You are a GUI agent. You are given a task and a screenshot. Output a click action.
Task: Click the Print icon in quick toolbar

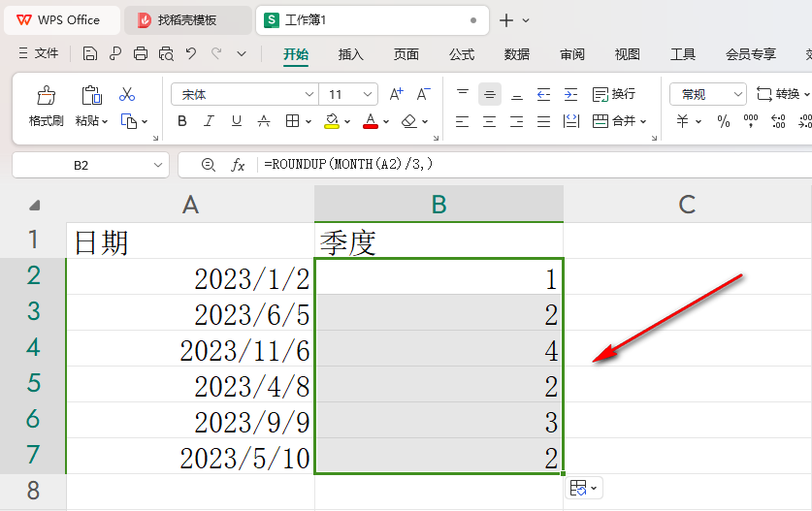(x=141, y=53)
